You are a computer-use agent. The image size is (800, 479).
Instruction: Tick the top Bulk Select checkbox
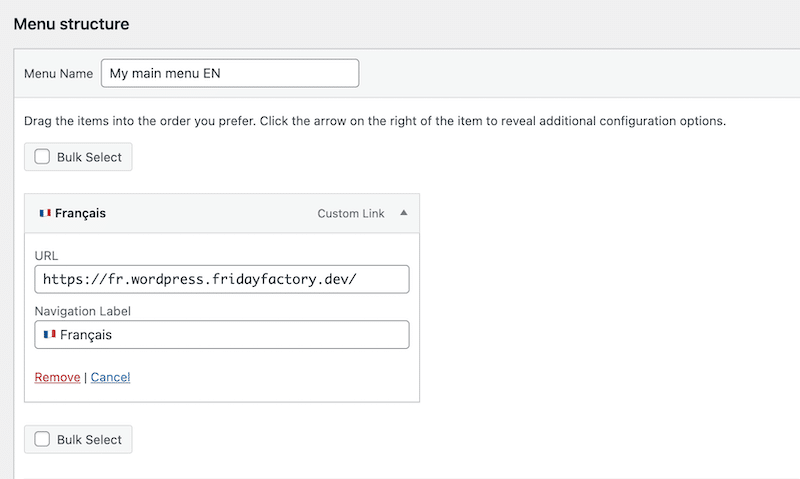pyautogui.click(x=42, y=157)
